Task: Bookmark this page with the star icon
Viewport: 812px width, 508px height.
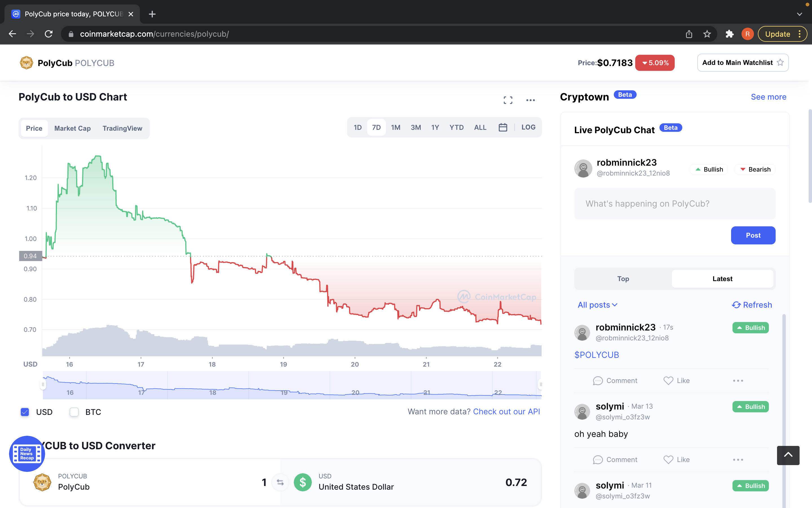Action: 707,34
